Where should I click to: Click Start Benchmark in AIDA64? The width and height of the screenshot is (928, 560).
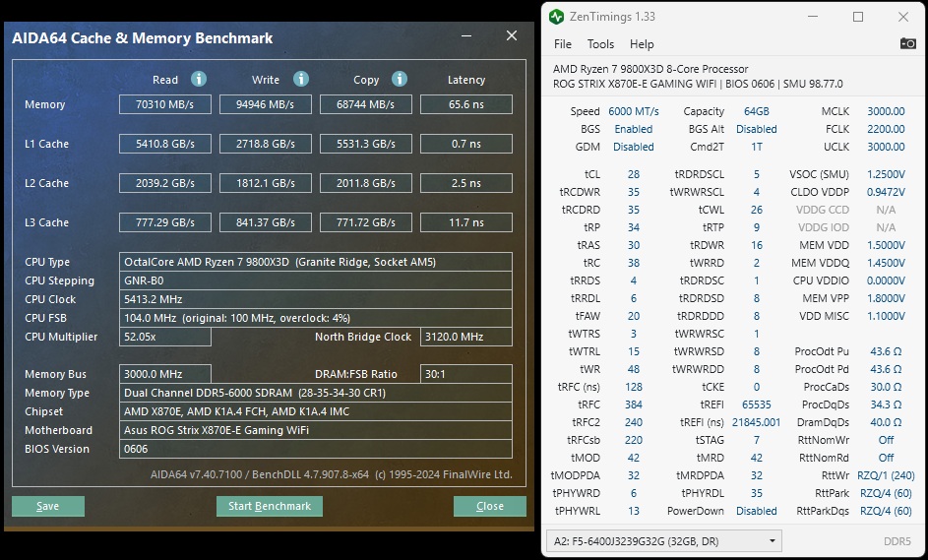[270, 506]
